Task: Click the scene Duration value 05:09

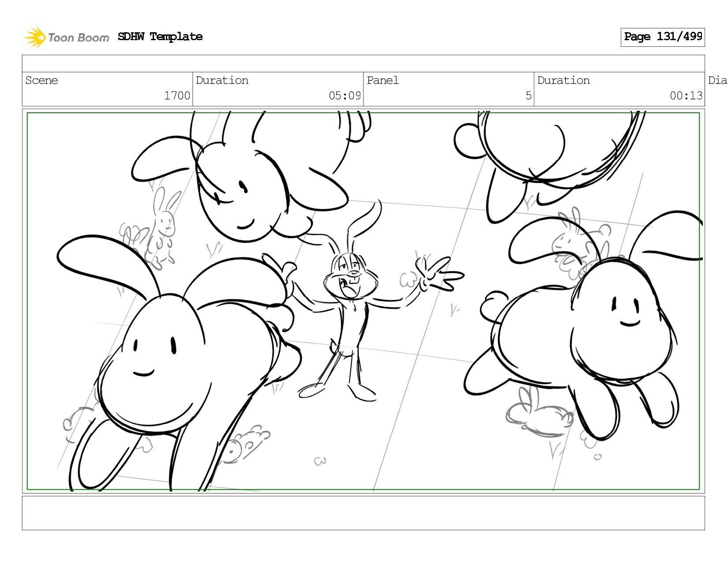Action: pos(345,95)
